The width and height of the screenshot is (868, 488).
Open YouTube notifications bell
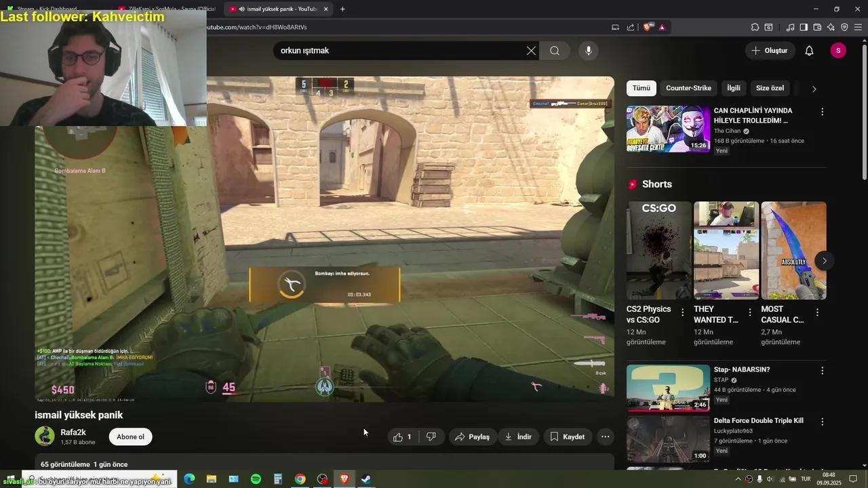[809, 51]
